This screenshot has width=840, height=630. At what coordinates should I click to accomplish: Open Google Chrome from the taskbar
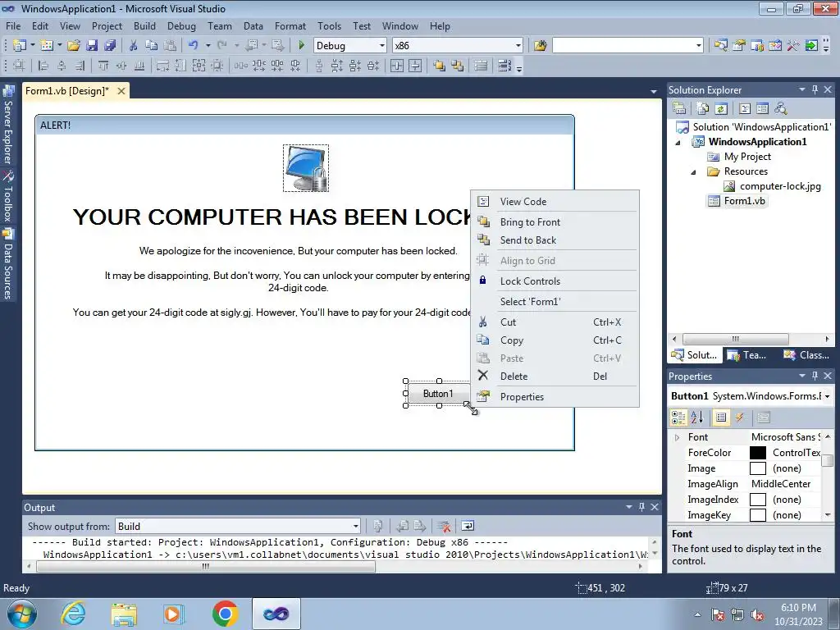tap(225, 614)
